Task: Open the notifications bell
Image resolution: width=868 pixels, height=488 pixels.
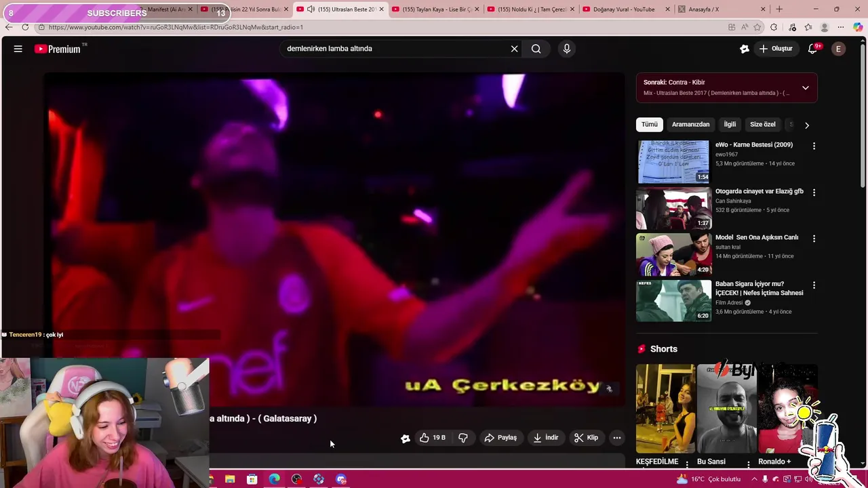Action: [812, 49]
